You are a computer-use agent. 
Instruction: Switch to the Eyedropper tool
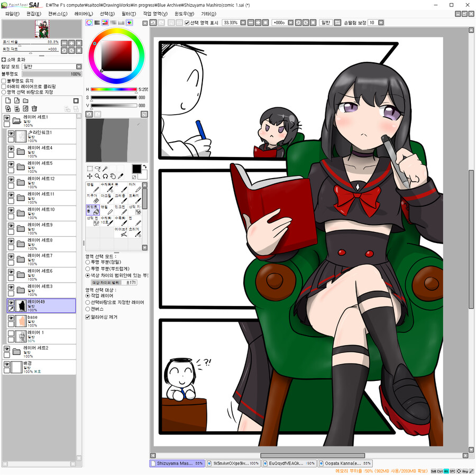pyautogui.click(x=121, y=176)
